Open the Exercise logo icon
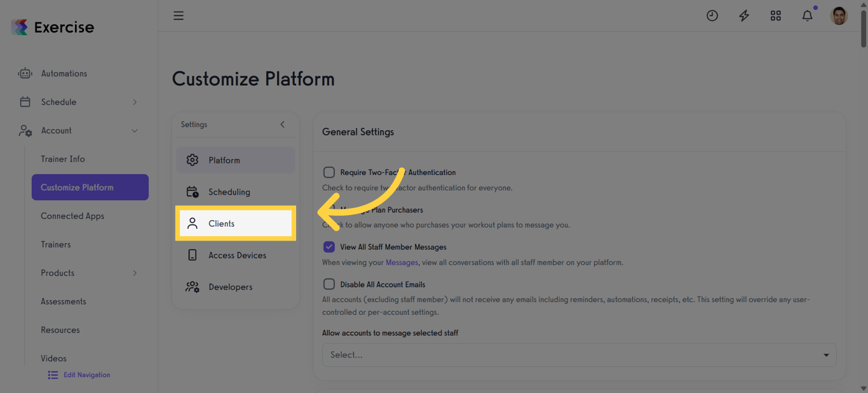 click(x=19, y=27)
